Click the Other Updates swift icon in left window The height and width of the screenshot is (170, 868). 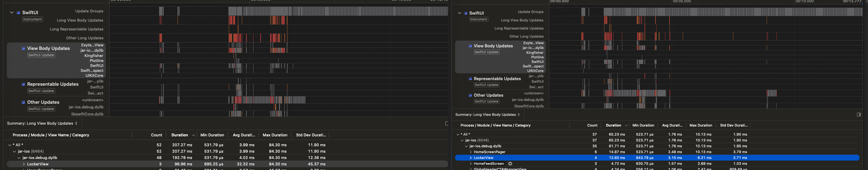coord(23,102)
